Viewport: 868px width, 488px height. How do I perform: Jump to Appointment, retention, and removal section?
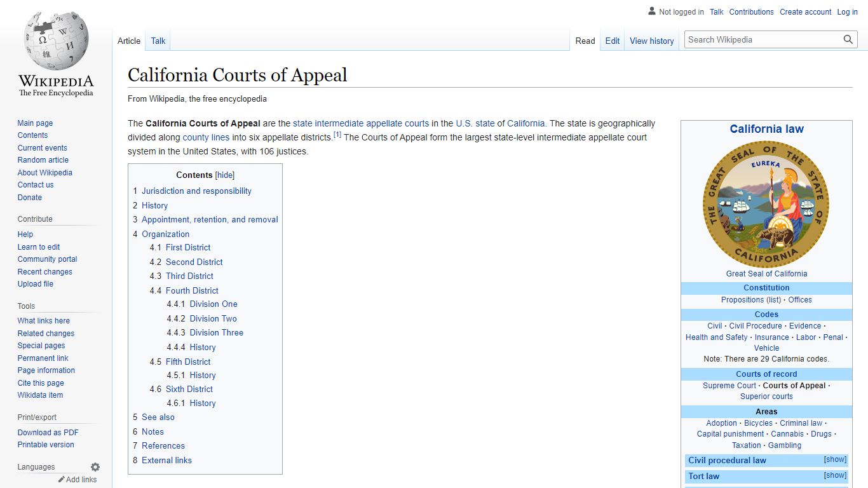(x=210, y=220)
